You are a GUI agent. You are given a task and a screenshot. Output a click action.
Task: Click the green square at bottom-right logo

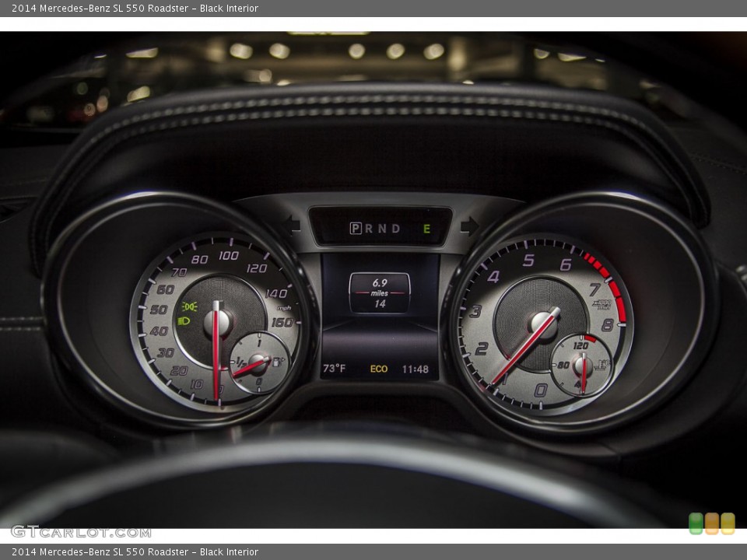tap(696, 523)
